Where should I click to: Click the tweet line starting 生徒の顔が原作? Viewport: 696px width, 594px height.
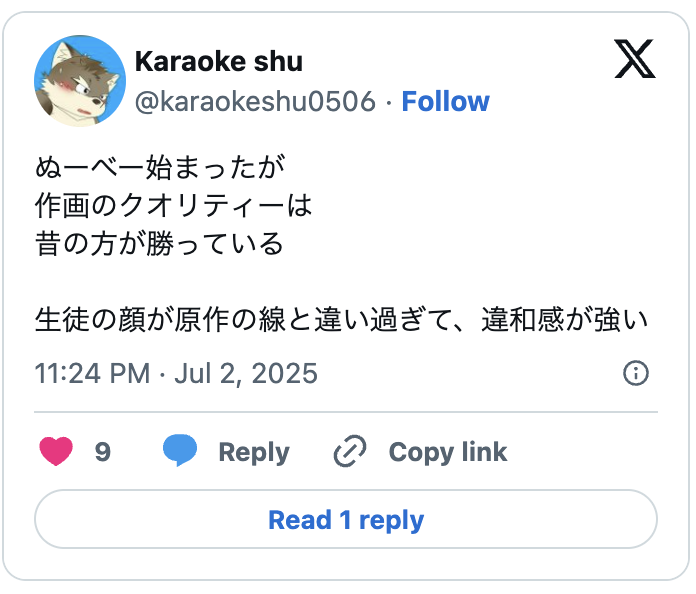click(342, 319)
